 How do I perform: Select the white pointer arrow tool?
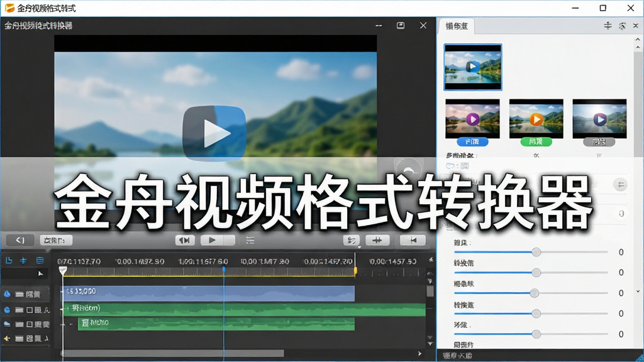[40, 273]
